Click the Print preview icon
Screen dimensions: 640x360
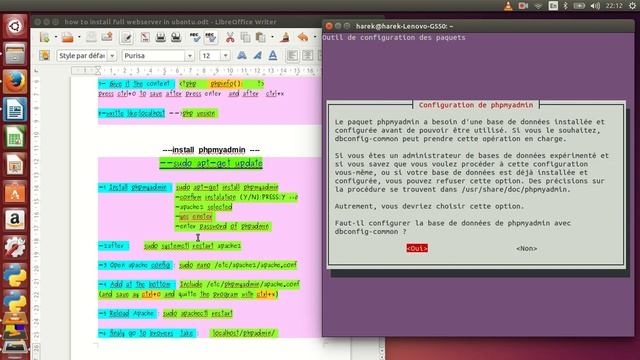pos(176,38)
